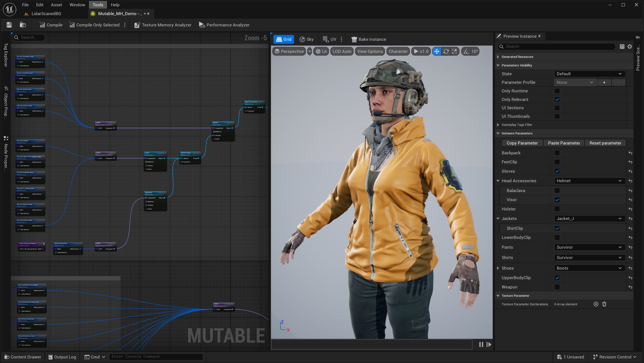This screenshot has width=644, height=363.
Task: Click the Reset parameter button
Action: click(605, 143)
